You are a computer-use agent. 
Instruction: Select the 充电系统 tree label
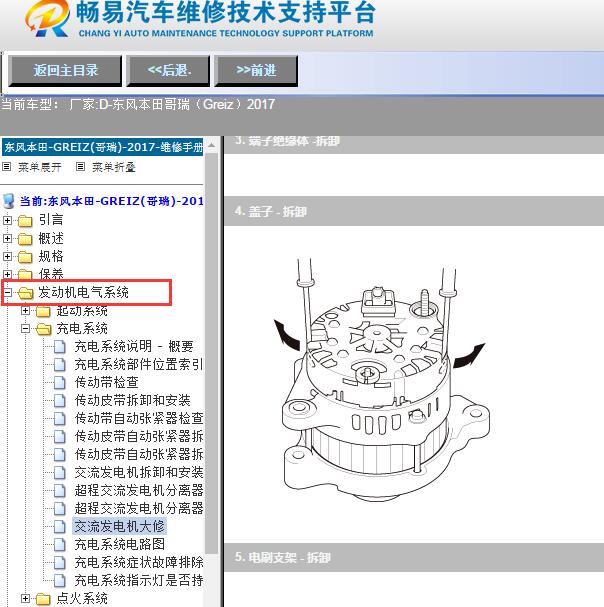coord(82,328)
